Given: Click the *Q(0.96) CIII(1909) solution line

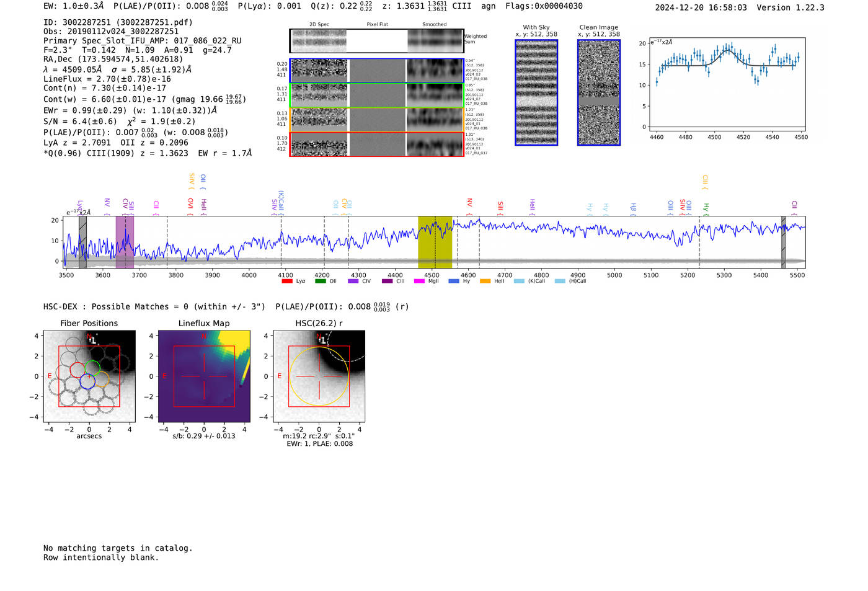Looking at the screenshot, I should 148,153.
